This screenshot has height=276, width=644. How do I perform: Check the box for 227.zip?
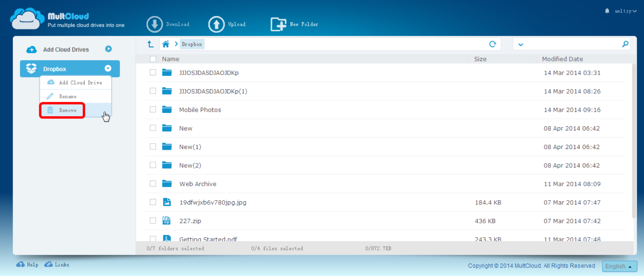coord(153,221)
